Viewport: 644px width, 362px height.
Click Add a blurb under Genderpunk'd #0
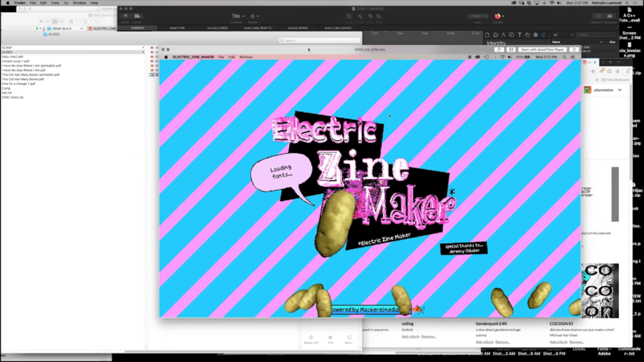coord(484,342)
